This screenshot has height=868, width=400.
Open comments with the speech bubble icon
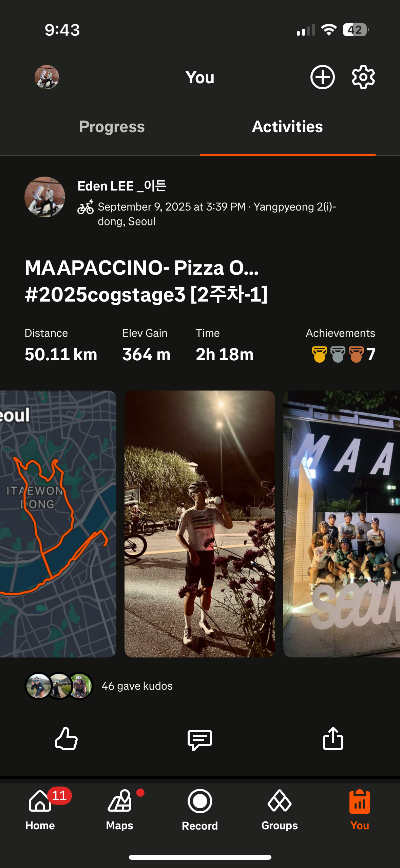coord(200,739)
